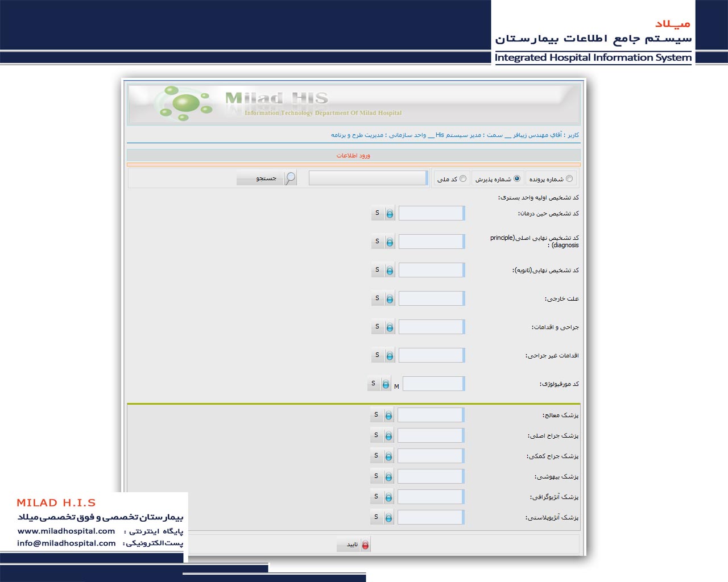Click blue lookup icon for پزشک آنژیوگرافی
Image resolution: width=728 pixels, height=582 pixels.
(388, 497)
